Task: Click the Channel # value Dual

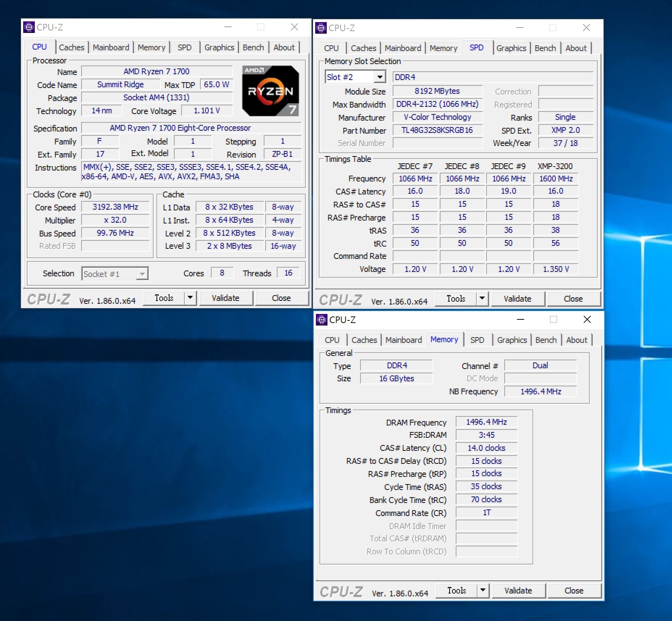Action: 540,365
